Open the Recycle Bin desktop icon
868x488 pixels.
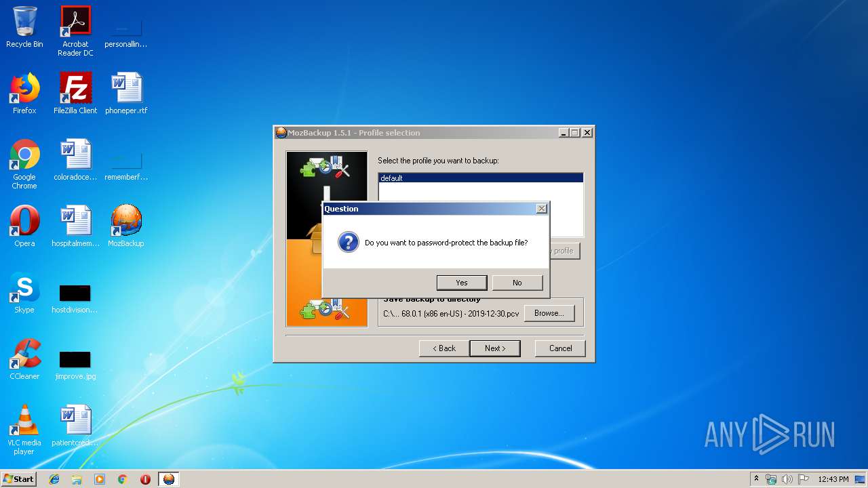pos(24,27)
